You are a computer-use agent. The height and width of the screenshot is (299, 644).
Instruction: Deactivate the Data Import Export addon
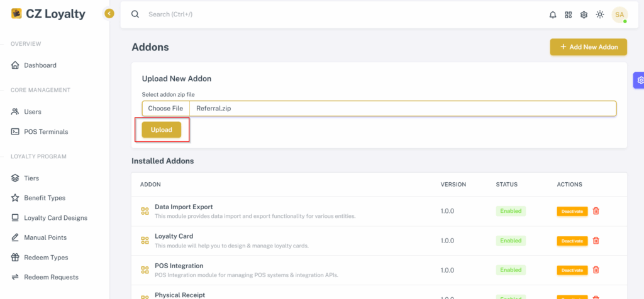pos(572,211)
